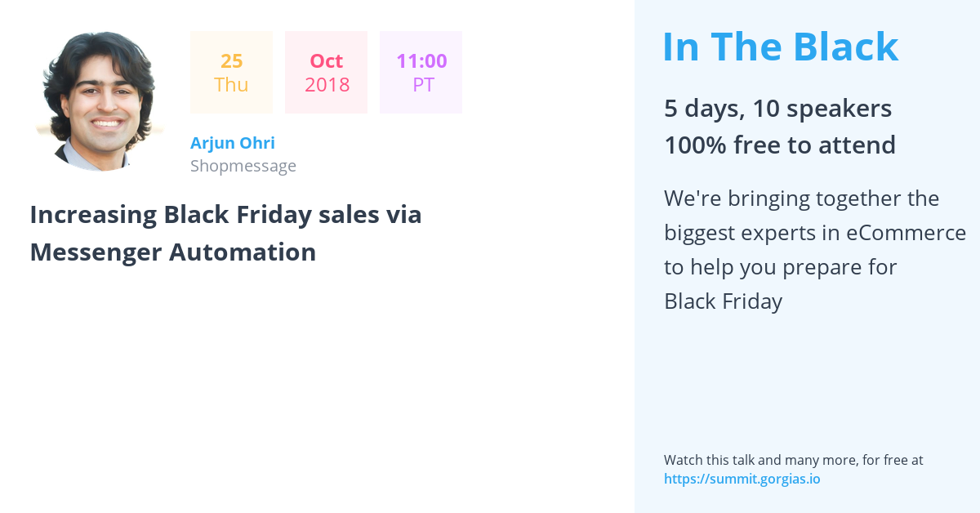Viewport: 980px width, 513px height.
Task: Click the PT timezone label
Action: [423, 85]
